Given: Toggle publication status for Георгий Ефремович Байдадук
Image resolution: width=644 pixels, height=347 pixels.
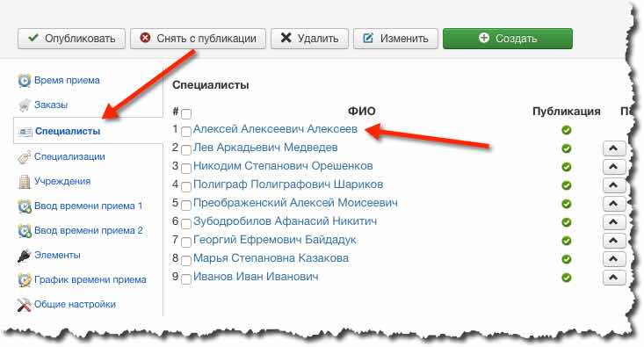Looking at the screenshot, I should [567, 241].
